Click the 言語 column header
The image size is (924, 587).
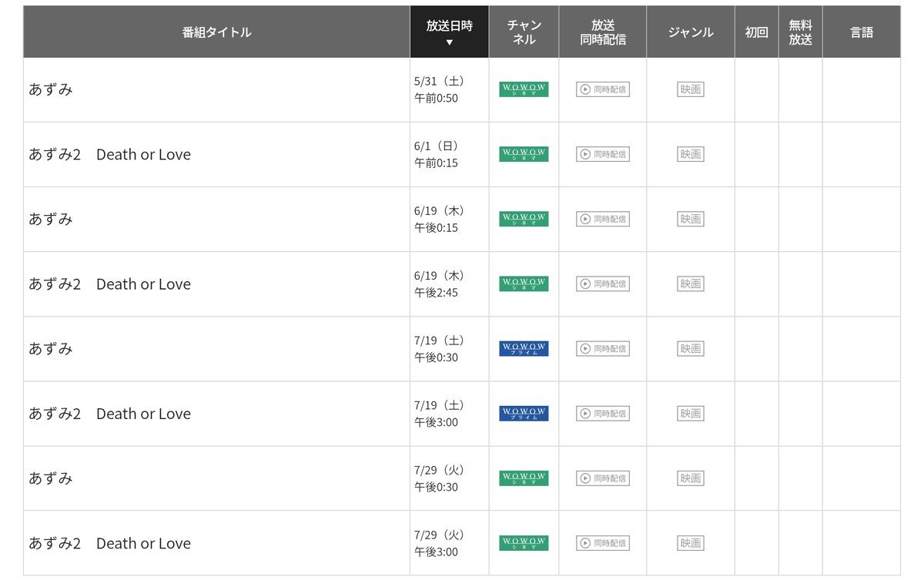[862, 32]
